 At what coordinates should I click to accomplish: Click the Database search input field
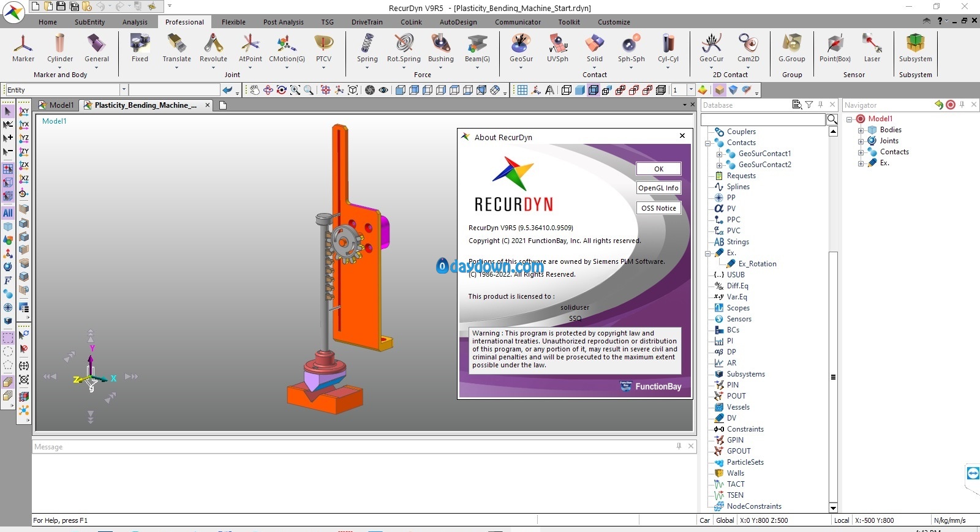(x=763, y=119)
